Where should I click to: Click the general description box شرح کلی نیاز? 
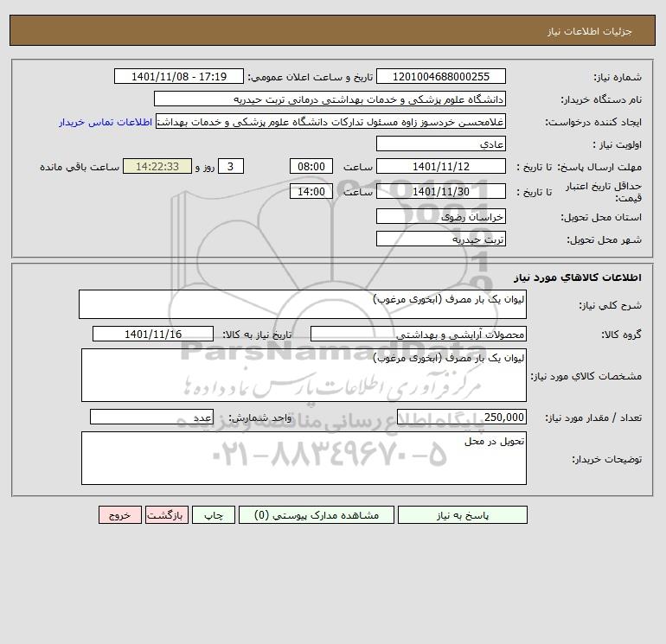coord(303,304)
